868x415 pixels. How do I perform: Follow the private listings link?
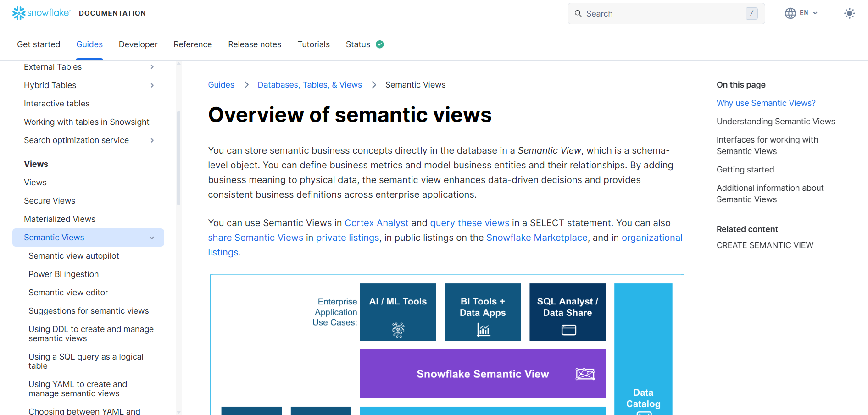point(348,238)
